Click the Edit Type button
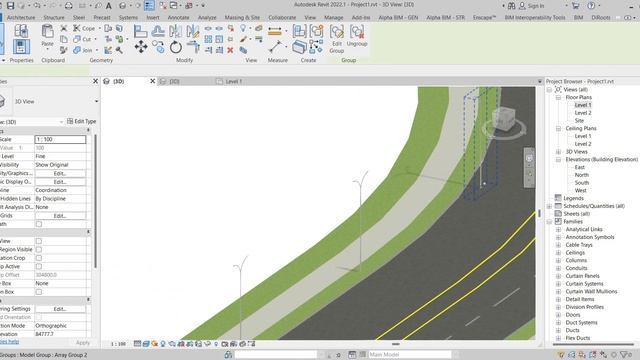The image size is (640, 360). pos(82,121)
